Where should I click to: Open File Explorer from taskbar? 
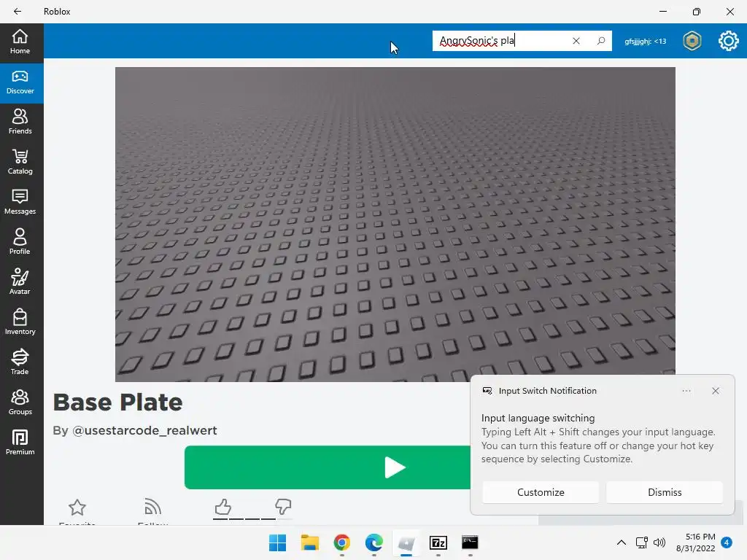309,542
